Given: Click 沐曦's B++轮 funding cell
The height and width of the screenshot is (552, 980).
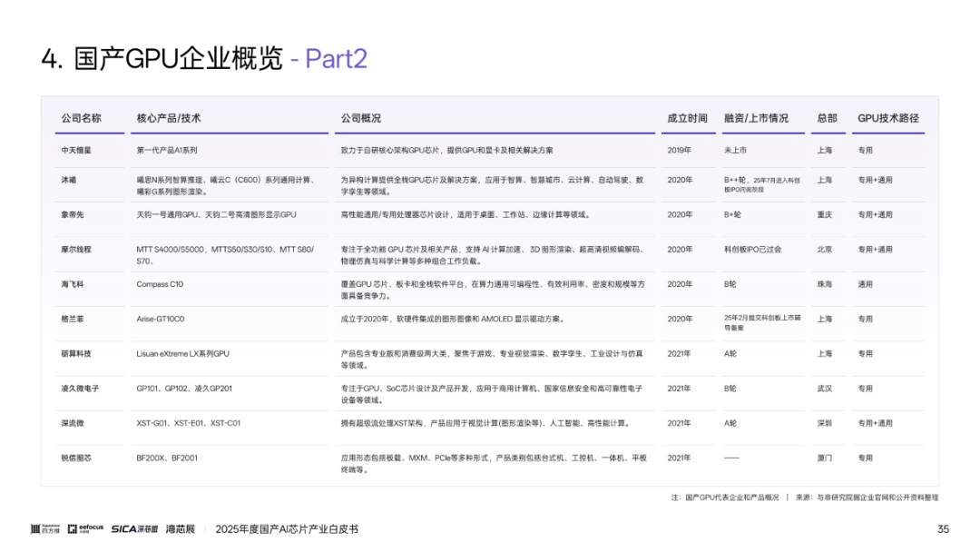Looking at the screenshot, I should coord(762,184).
